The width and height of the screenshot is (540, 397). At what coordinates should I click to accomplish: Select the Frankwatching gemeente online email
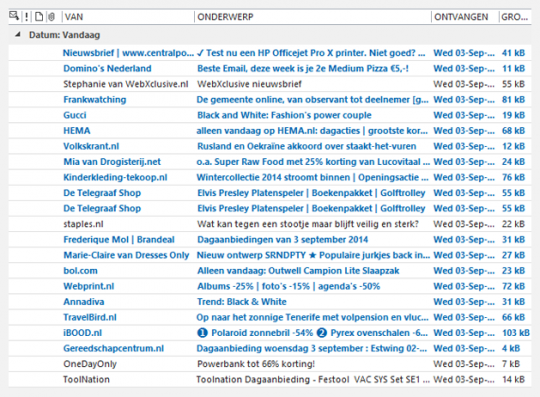point(270,100)
